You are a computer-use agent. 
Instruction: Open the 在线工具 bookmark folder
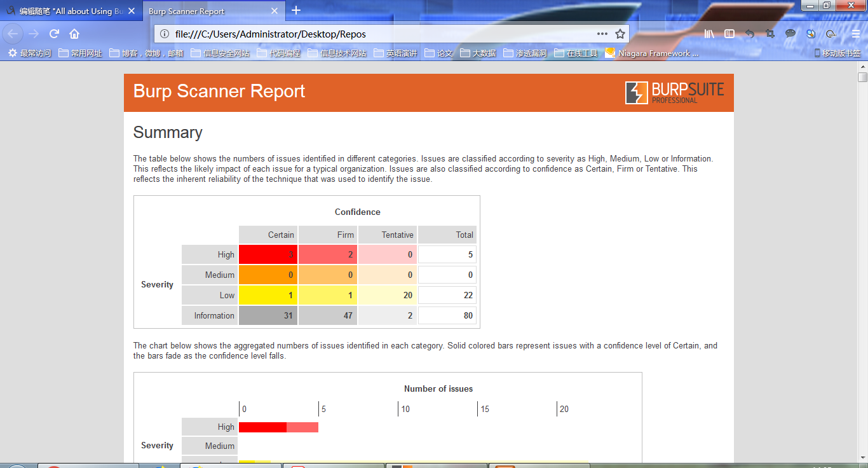point(576,53)
